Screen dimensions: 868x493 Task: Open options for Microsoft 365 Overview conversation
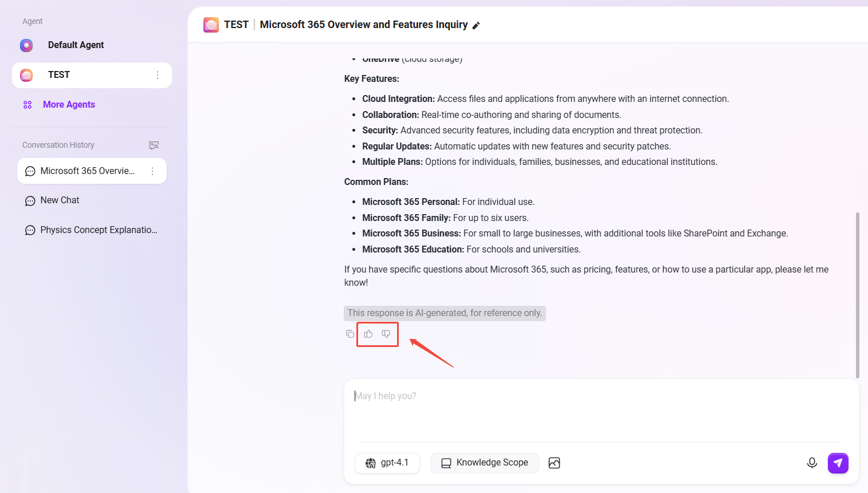[x=152, y=171]
